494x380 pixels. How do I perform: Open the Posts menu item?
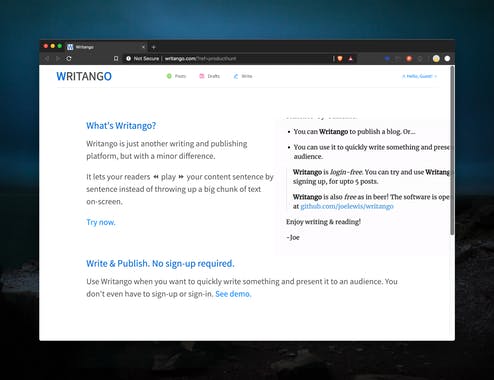click(x=176, y=76)
